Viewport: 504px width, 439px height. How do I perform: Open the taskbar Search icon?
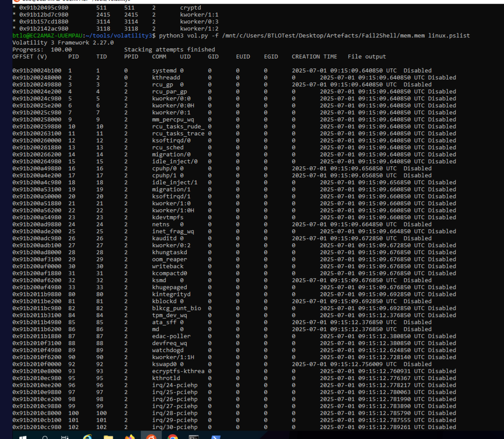tap(45, 437)
